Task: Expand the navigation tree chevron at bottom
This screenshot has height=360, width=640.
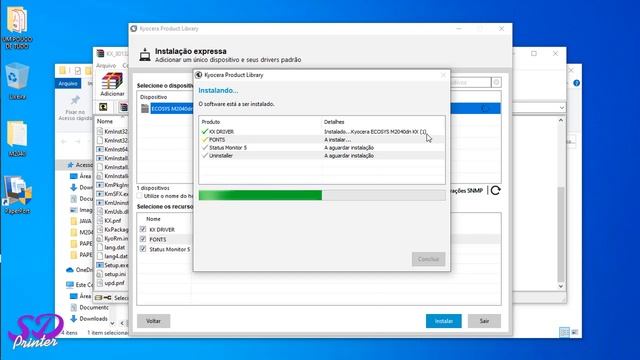Action: point(112,323)
